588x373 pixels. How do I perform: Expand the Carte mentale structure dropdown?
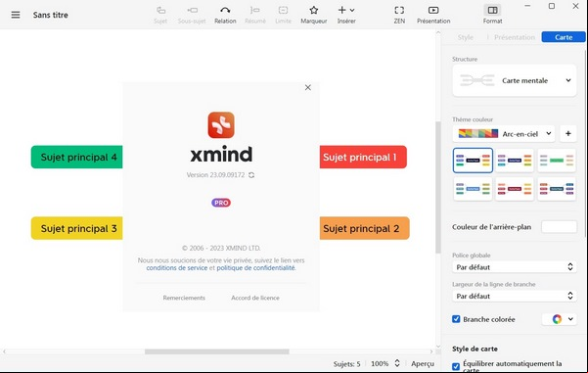[x=514, y=80]
